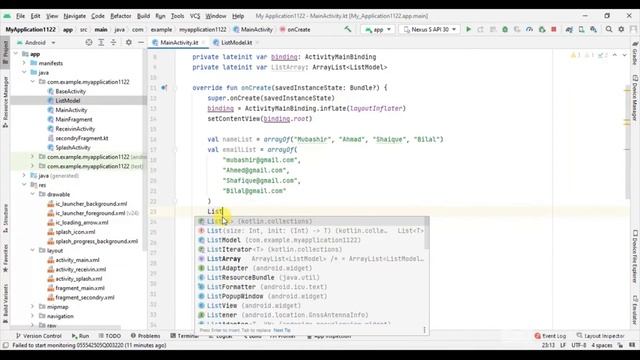640x360 pixels.
Task: Open Layout Inspector tool window
Action: coord(600,336)
